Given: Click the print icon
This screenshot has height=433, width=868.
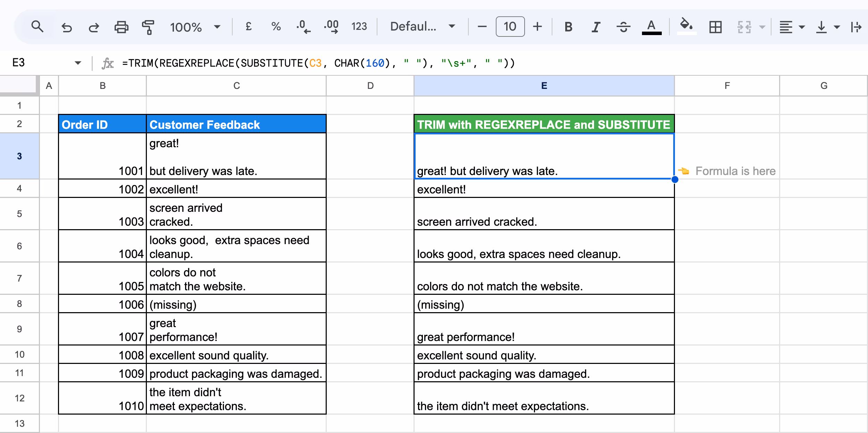Looking at the screenshot, I should pos(121,27).
